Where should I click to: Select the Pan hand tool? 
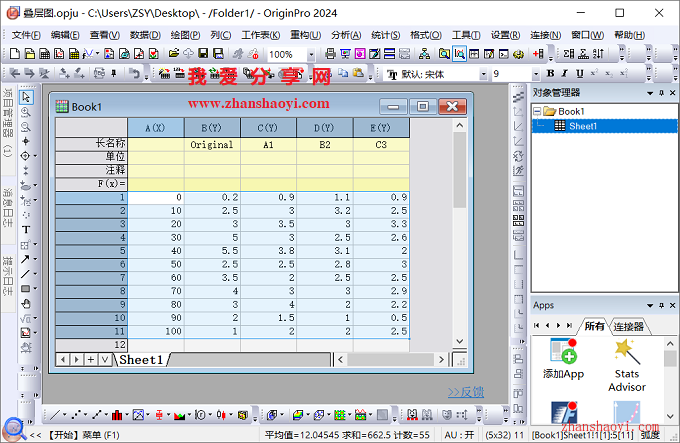click(26, 303)
